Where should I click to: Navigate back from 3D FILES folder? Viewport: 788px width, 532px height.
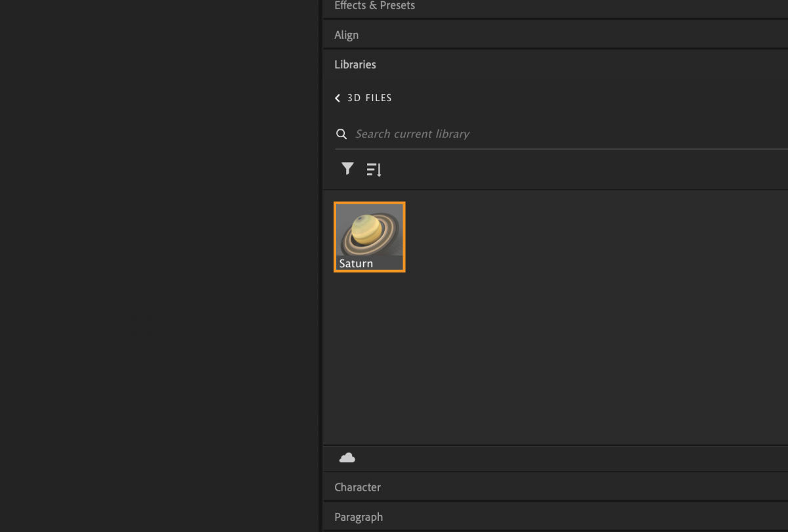point(337,97)
